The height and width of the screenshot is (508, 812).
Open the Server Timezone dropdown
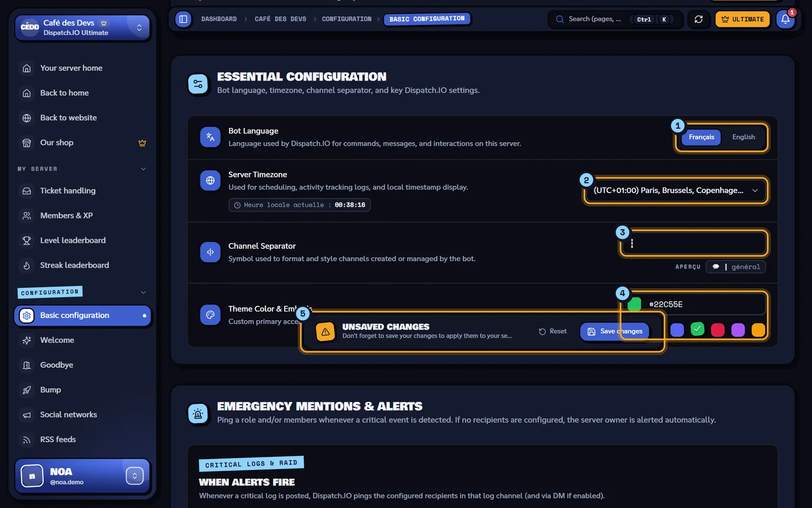pos(675,190)
